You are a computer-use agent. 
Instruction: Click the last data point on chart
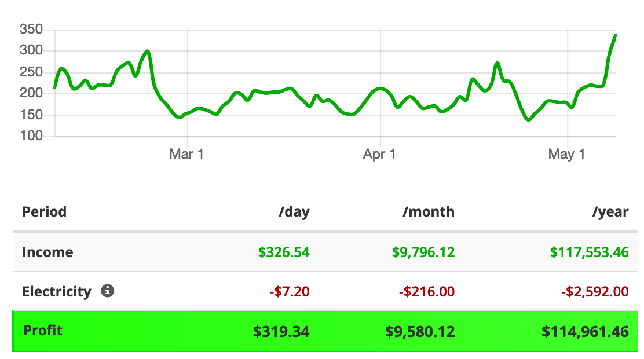click(616, 35)
